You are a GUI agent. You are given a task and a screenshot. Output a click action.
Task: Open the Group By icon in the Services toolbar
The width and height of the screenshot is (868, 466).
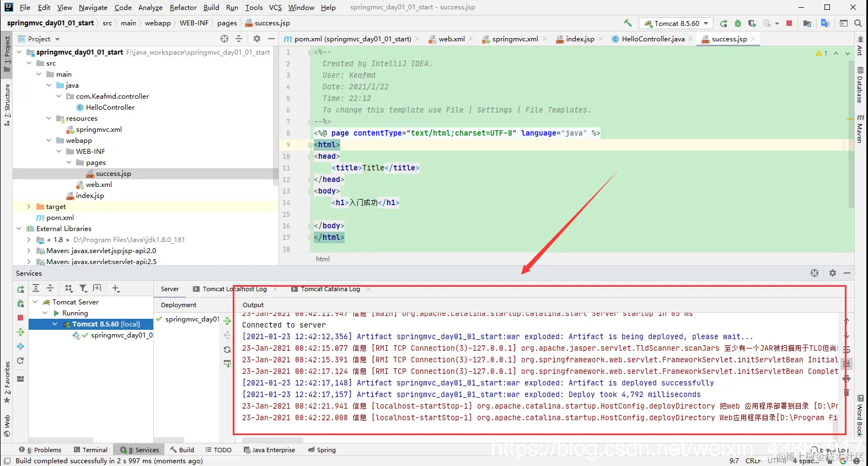coord(69,288)
